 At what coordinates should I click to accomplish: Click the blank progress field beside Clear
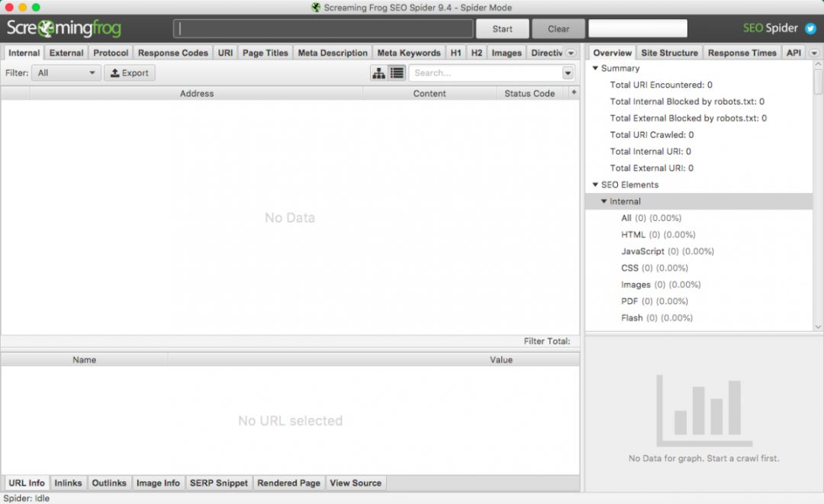tap(637, 28)
